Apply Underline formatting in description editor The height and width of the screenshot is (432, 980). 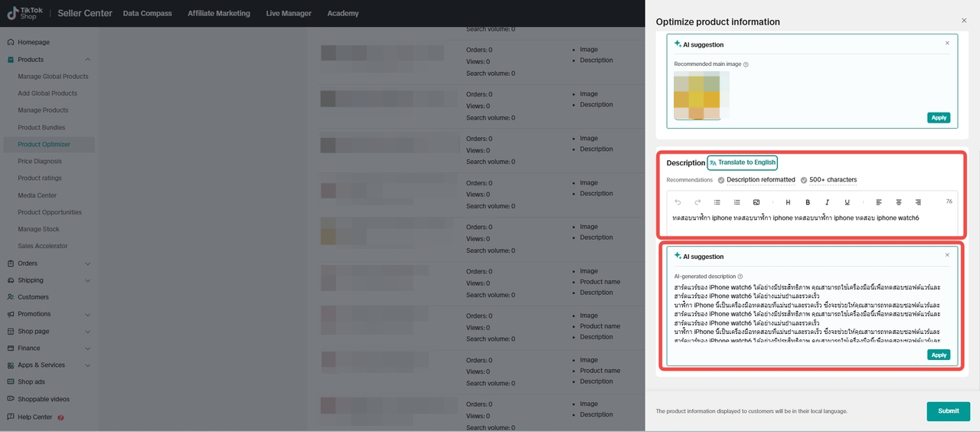(x=847, y=202)
